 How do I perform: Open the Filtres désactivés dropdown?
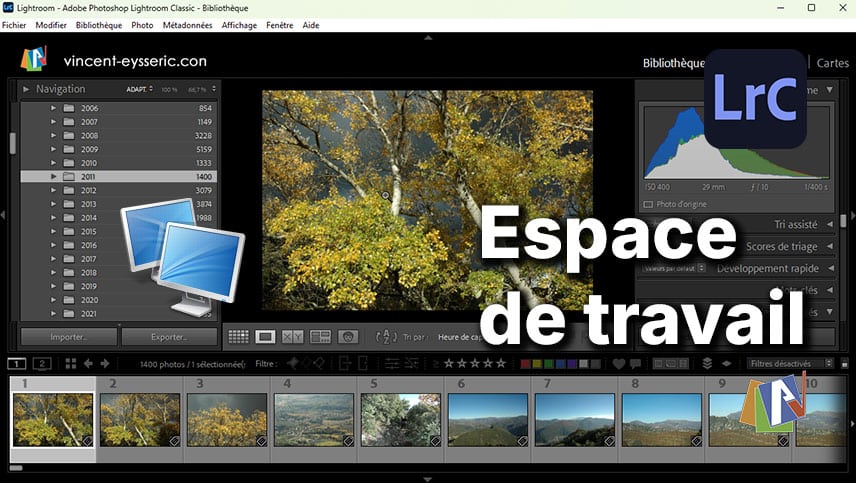tap(790, 364)
